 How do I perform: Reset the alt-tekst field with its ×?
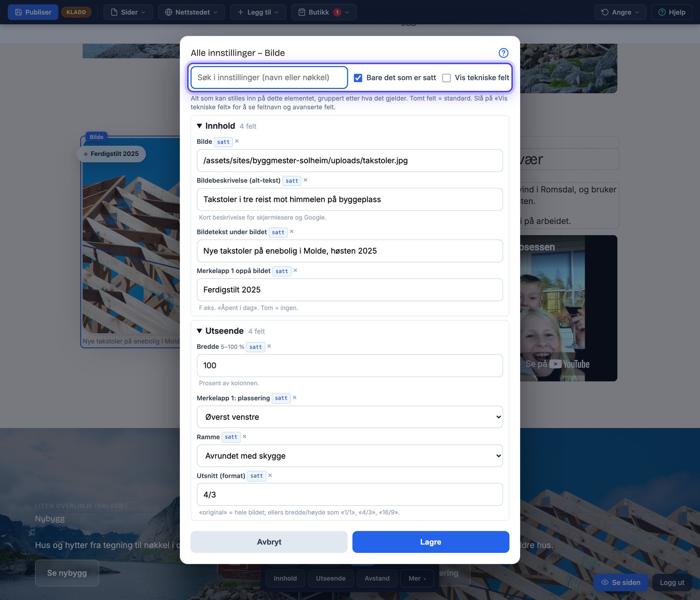click(305, 180)
